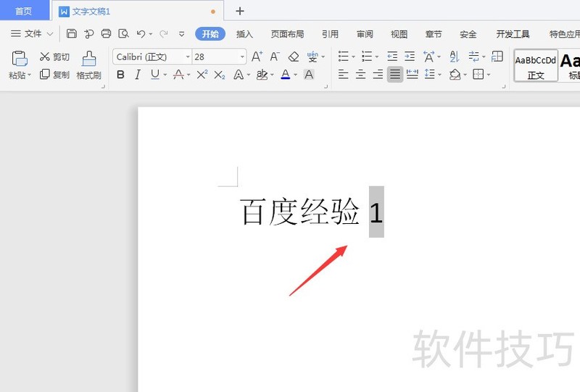Apply superscript X² formatting
The height and width of the screenshot is (392, 580).
click(x=202, y=75)
